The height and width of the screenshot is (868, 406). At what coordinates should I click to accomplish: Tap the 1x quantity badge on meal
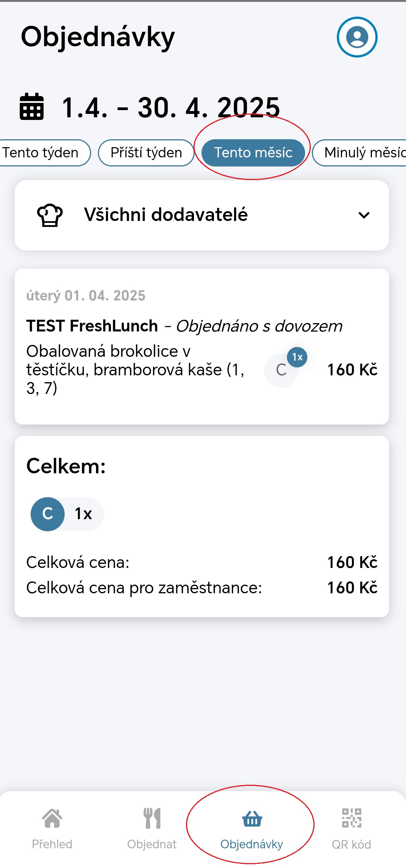coord(297,357)
